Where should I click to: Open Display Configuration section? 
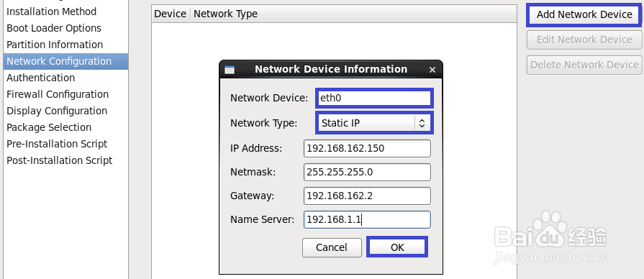tap(65, 111)
